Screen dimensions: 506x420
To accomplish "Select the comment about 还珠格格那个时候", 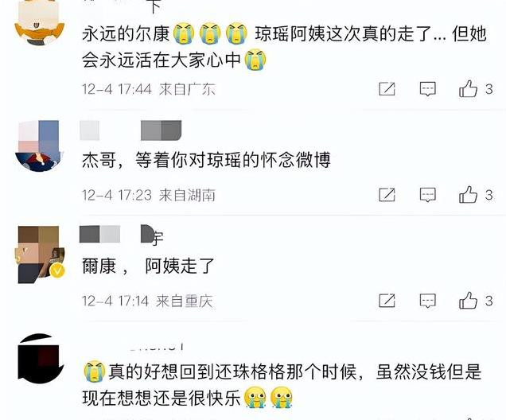I will pos(282,385).
